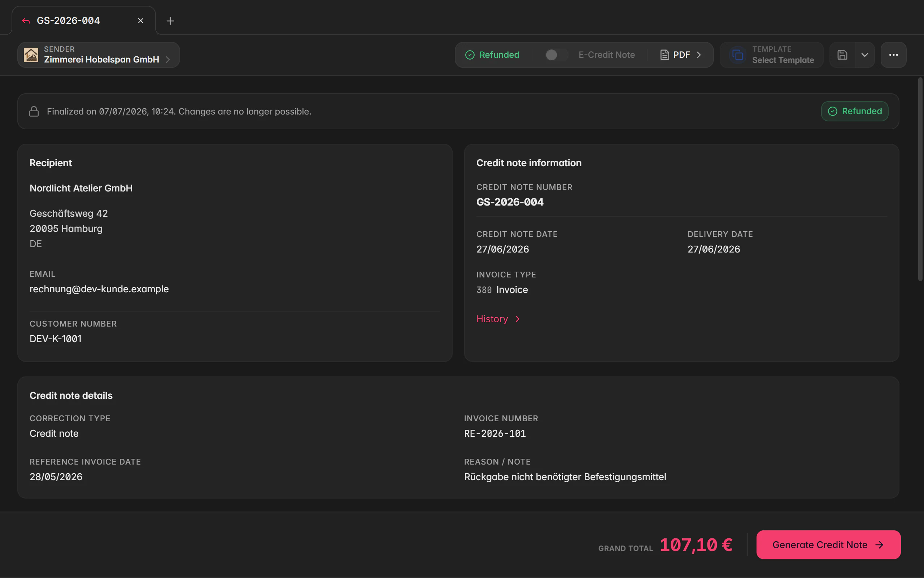Open the three-dots more actions menu
924x578 pixels.
click(893, 55)
